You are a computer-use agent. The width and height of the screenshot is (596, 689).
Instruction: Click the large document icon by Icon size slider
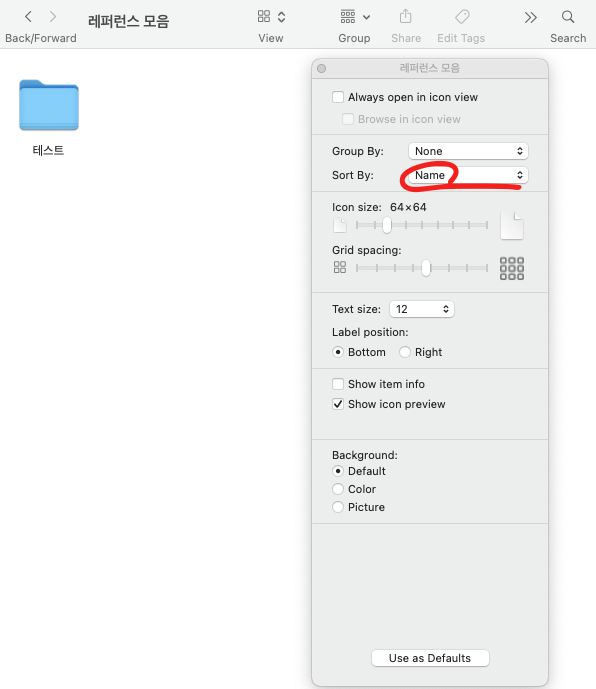(x=512, y=225)
